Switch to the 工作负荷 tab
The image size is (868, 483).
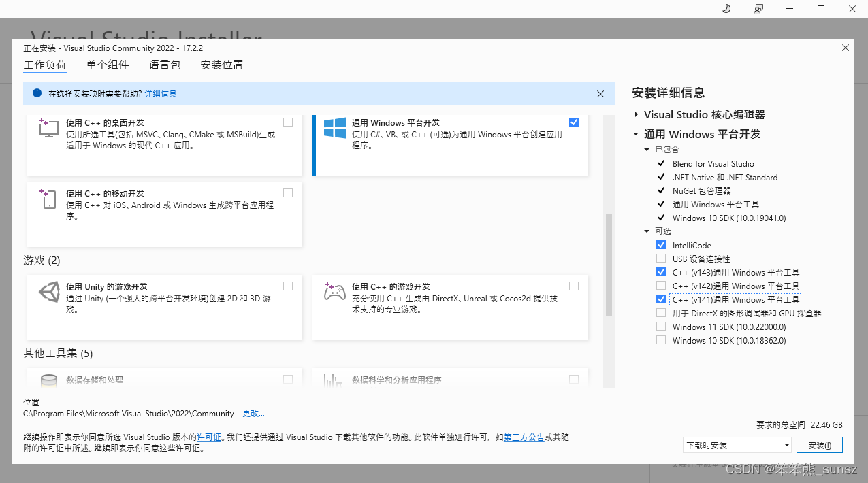[45, 65]
